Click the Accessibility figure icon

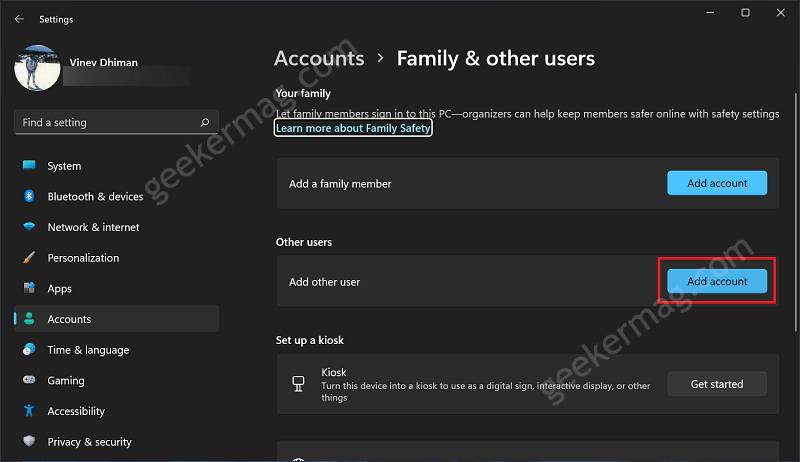tap(29, 410)
